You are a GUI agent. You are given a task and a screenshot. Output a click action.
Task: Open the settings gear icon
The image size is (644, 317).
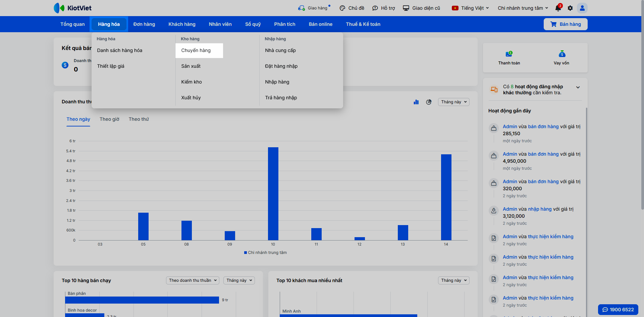pyautogui.click(x=570, y=8)
